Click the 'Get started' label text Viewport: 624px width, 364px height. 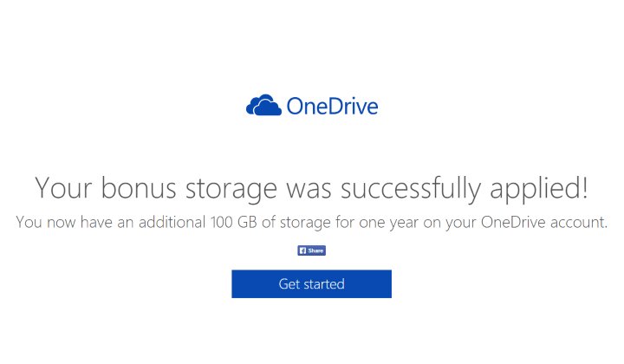pyautogui.click(x=311, y=284)
